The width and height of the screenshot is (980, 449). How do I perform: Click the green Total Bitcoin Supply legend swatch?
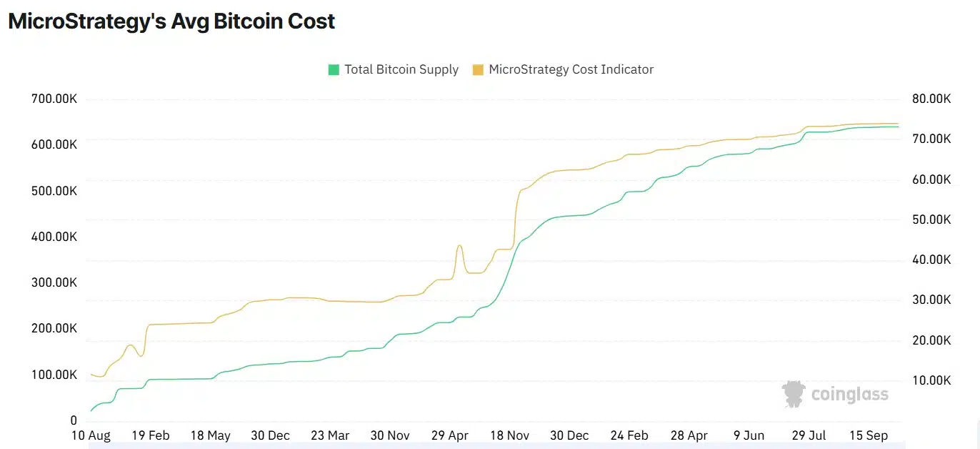tap(333, 69)
